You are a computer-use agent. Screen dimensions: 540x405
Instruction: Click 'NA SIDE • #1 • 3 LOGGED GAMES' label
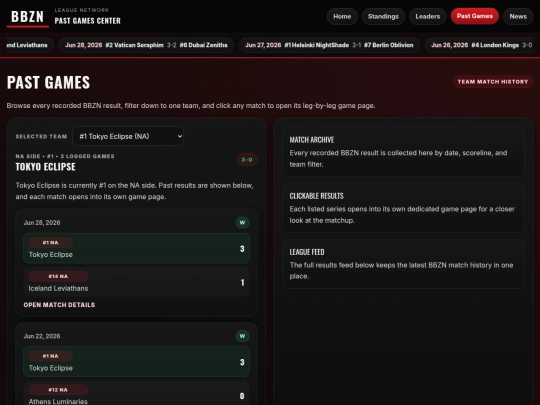[x=65, y=156]
